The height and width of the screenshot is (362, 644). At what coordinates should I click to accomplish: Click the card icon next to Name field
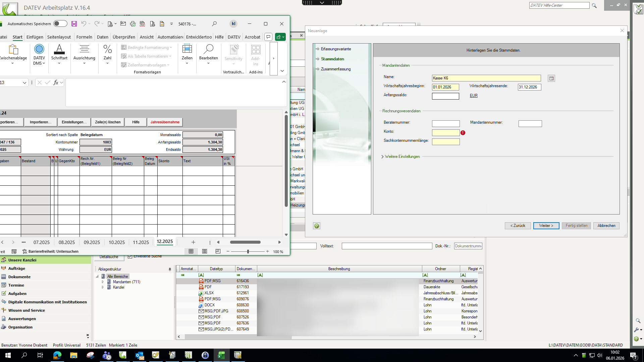pyautogui.click(x=551, y=78)
